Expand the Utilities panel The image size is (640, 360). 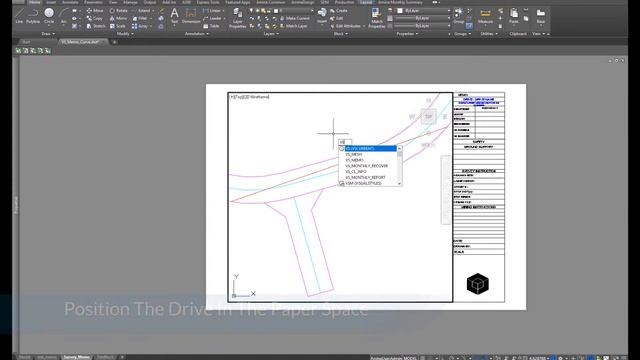[489, 34]
